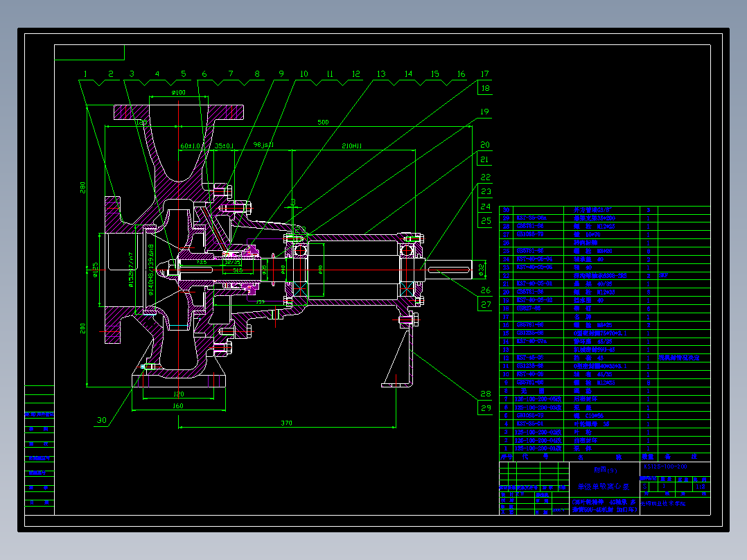The width and height of the screenshot is (747, 560).
Task: Click the '35±0.1' dimension text
Action: tap(224, 146)
